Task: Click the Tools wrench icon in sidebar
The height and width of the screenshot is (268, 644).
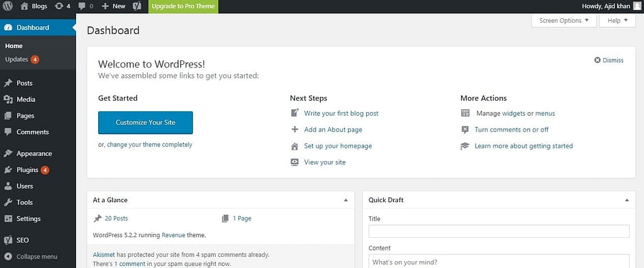Action: tap(8, 203)
